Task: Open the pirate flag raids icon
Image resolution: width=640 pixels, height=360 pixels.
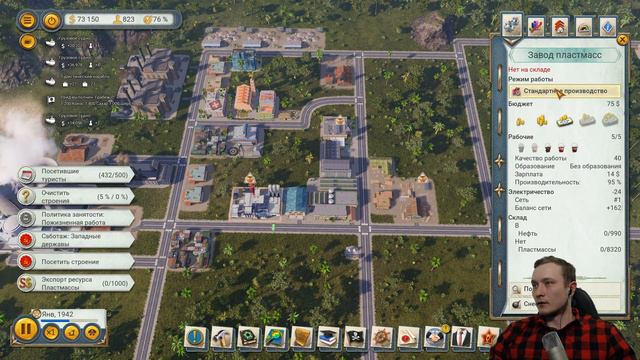Action: click(x=355, y=338)
